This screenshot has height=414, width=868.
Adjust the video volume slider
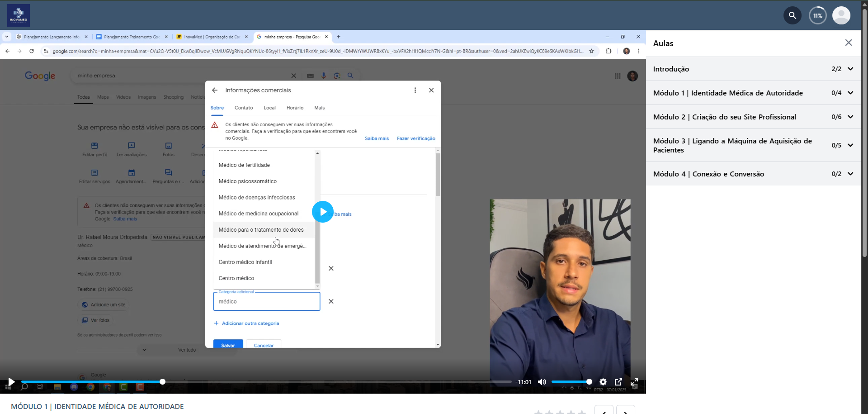click(571, 382)
